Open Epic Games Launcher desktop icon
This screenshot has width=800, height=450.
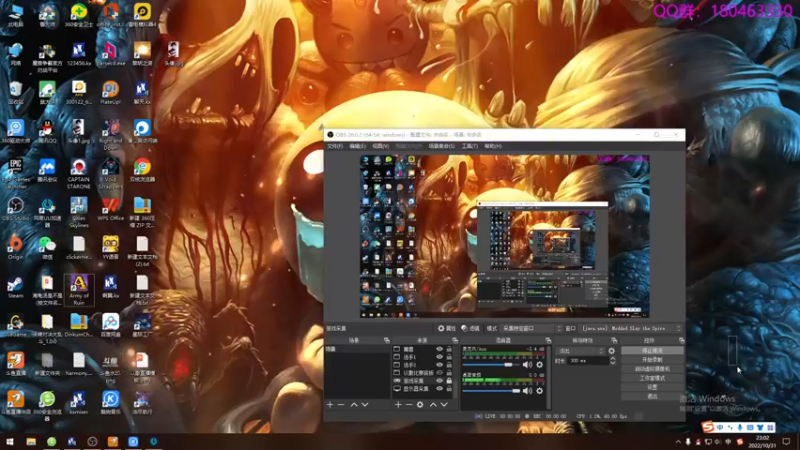click(15, 173)
